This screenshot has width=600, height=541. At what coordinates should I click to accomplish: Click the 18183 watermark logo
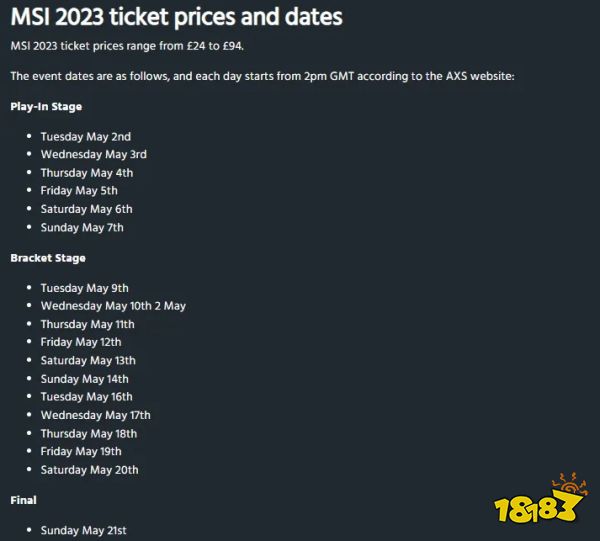(541, 499)
